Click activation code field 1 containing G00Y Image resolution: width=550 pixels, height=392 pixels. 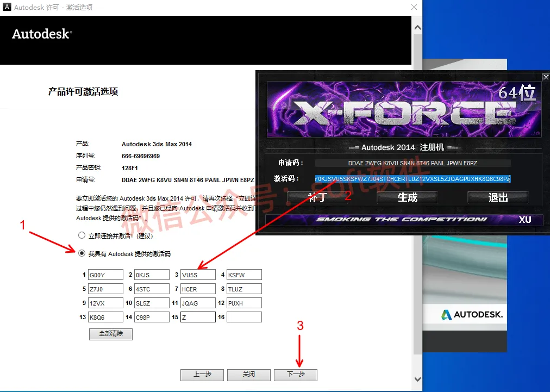[x=105, y=275]
